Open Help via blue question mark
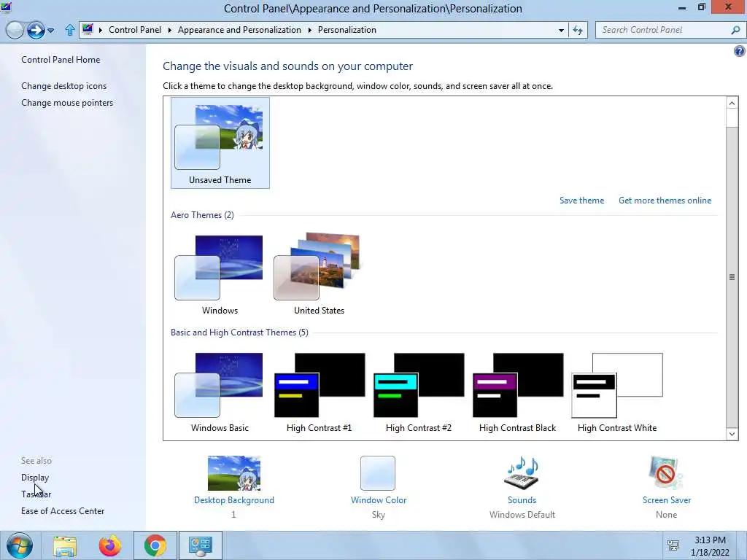This screenshot has width=747, height=560. point(740,51)
